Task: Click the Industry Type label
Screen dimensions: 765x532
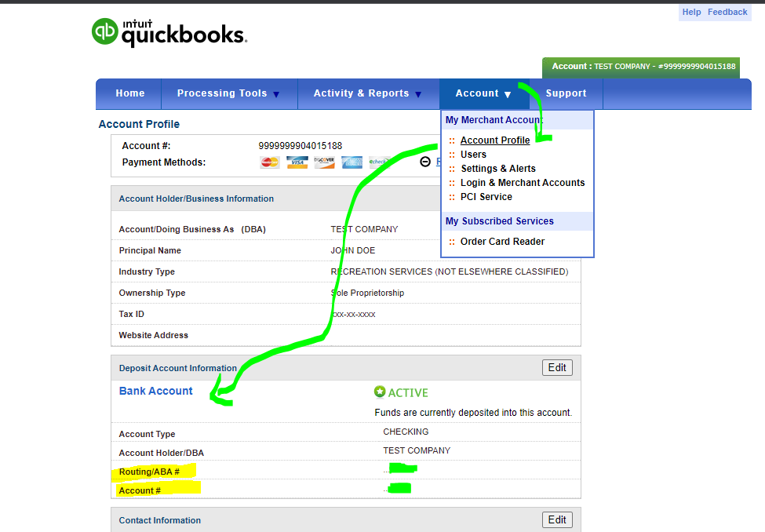Action: 147,271
